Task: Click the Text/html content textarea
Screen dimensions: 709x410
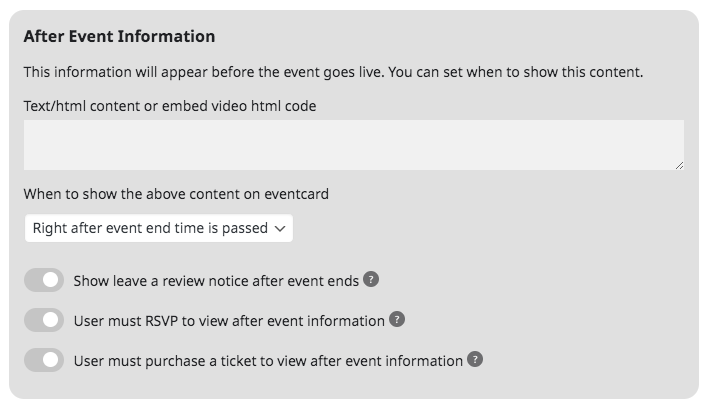Action: click(354, 145)
